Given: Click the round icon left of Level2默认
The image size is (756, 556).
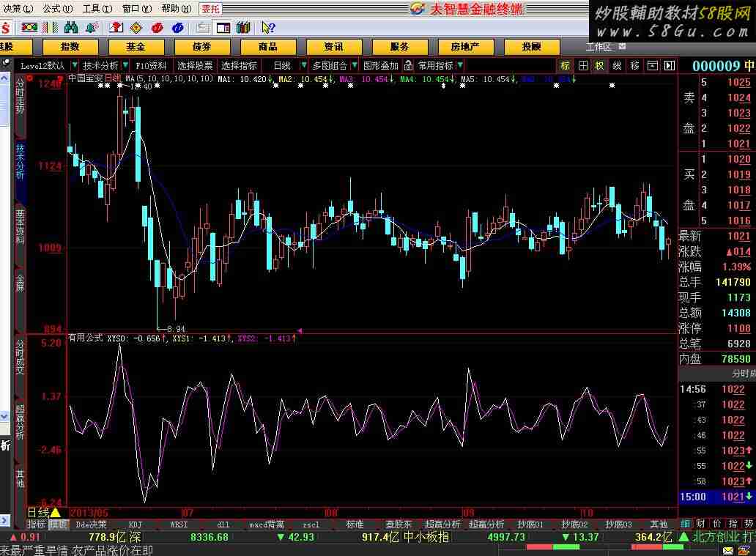Looking at the screenshot, I should 6,63.
